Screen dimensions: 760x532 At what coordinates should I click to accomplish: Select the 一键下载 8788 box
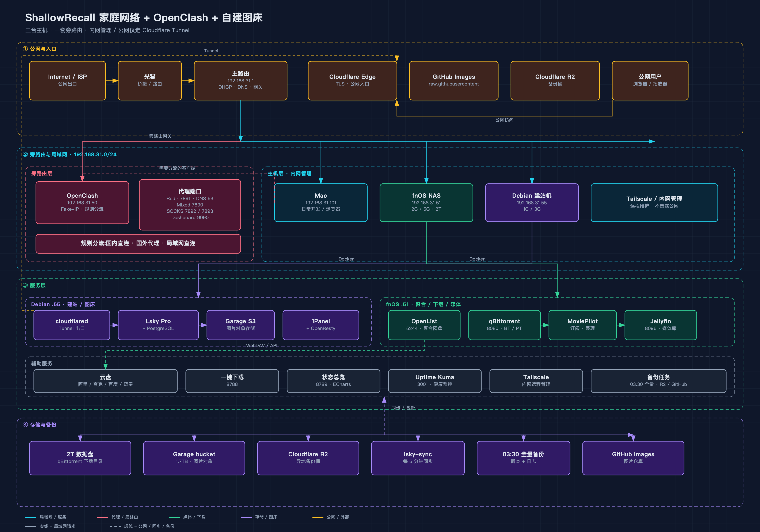[232, 381]
